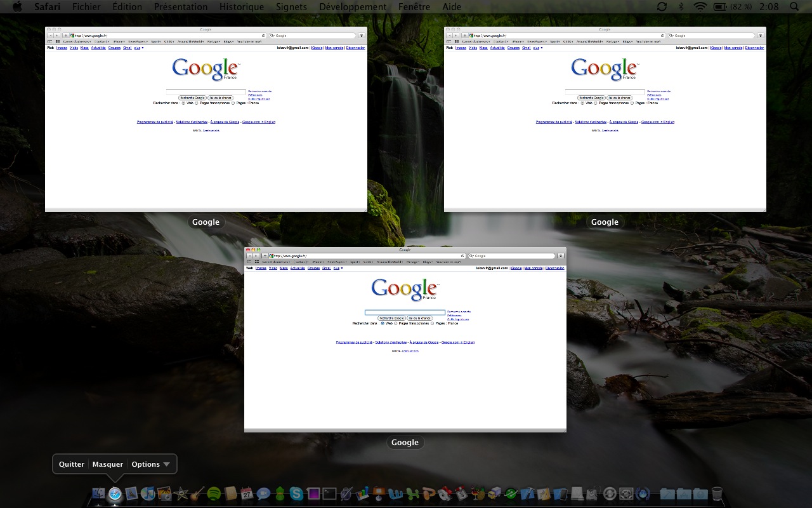Launch Microsoft Word from the Dock
Image resolution: width=812 pixels, height=508 pixels.
coord(395,493)
